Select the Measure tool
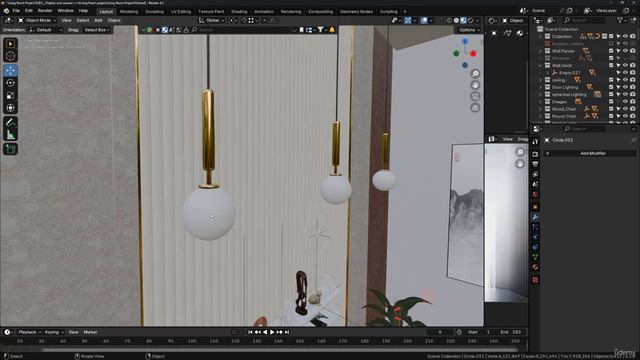 pyautogui.click(x=10, y=135)
